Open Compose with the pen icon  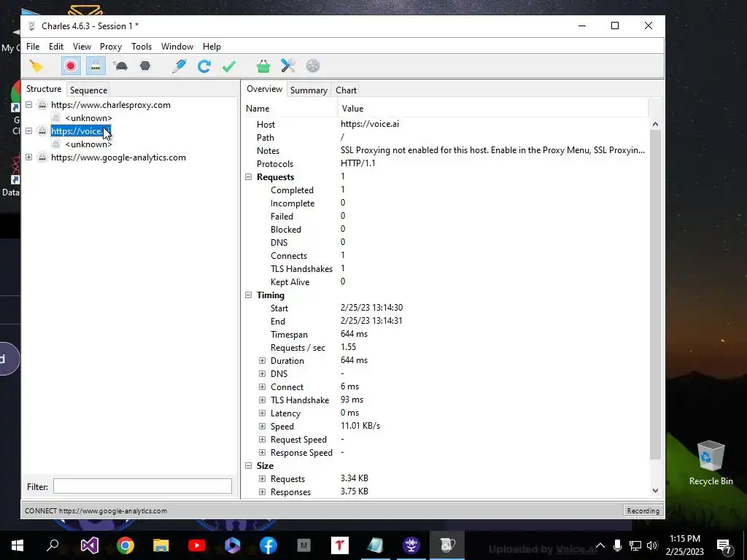coord(179,66)
